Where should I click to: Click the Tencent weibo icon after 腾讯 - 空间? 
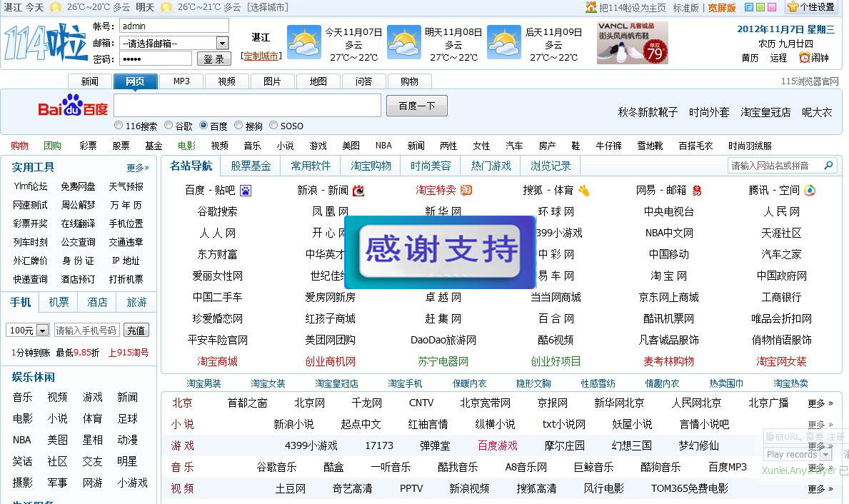pyautogui.click(x=810, y=190)
